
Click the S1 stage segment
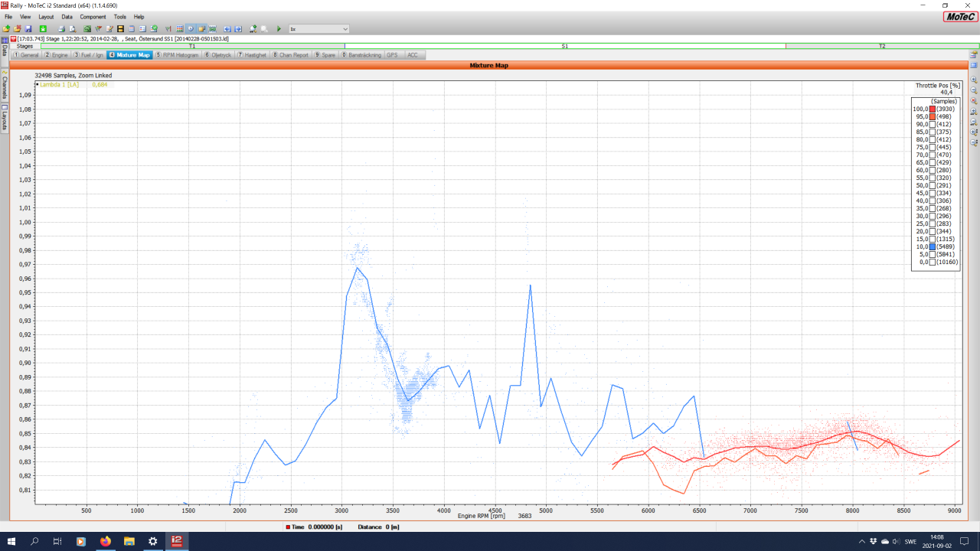pyautogui.click(x=565, y=47)
